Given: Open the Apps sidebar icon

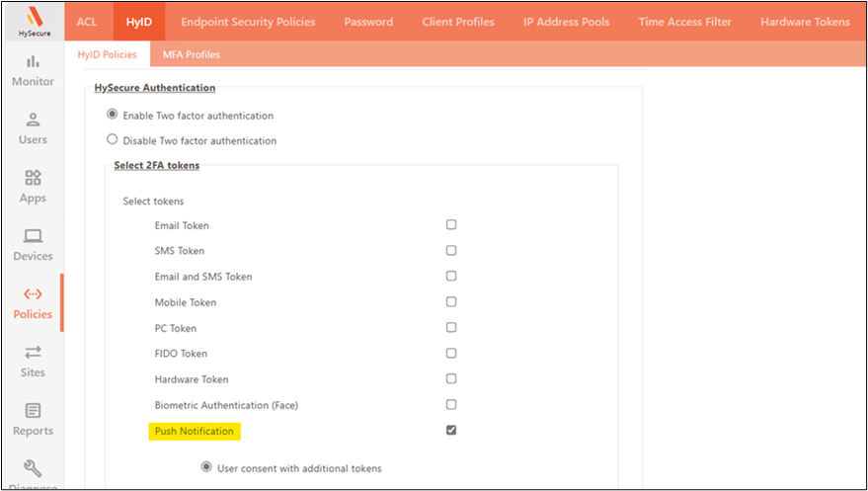Looking at the screenshot, I should click(x=33, y=179).
